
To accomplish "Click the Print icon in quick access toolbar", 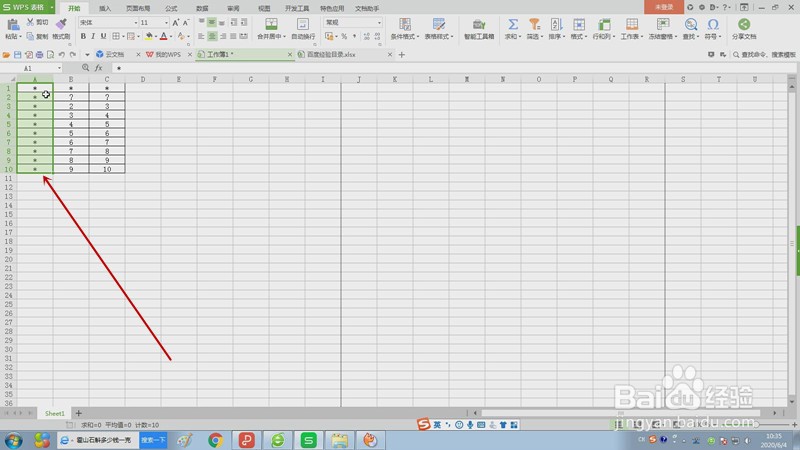I will pos(39,55).
